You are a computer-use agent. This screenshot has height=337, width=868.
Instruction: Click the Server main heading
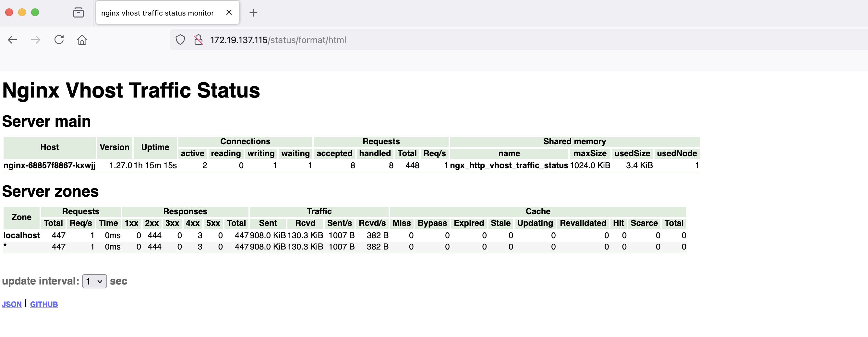click(x=46, y=122)
